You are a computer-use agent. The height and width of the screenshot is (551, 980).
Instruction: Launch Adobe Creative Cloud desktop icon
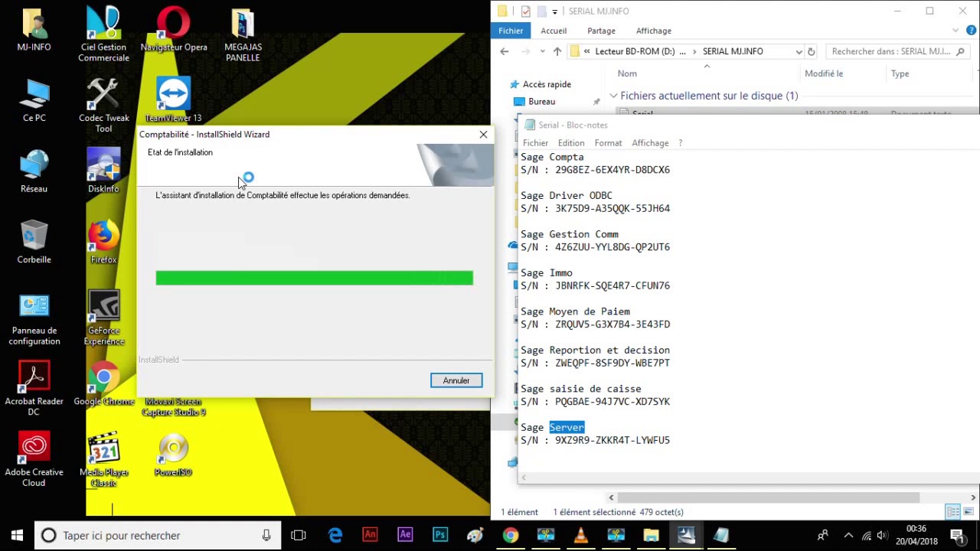pyautogui.click(x=34, y=459)
